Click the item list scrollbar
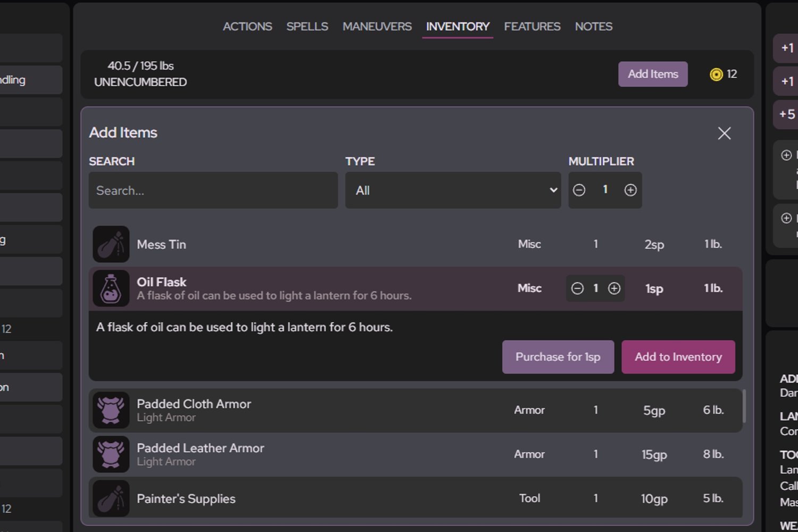 (744, 406)
